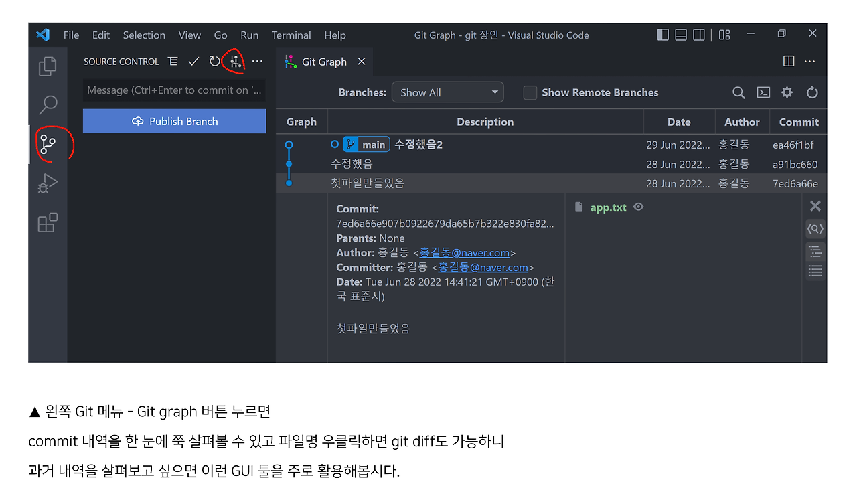This screenshot has width=857, height=504.
Task: Click the Author email link
Action: pyautogui.click(x=465, y=252)
